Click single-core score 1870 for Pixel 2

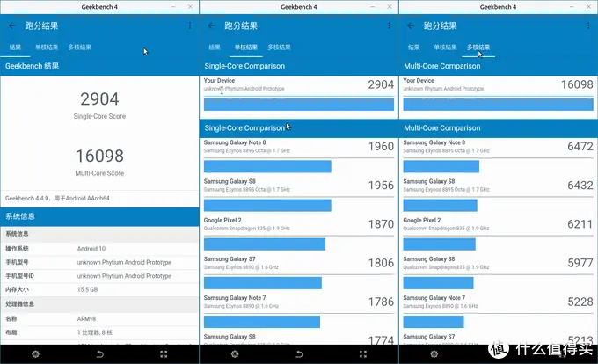tap(381, 224)
